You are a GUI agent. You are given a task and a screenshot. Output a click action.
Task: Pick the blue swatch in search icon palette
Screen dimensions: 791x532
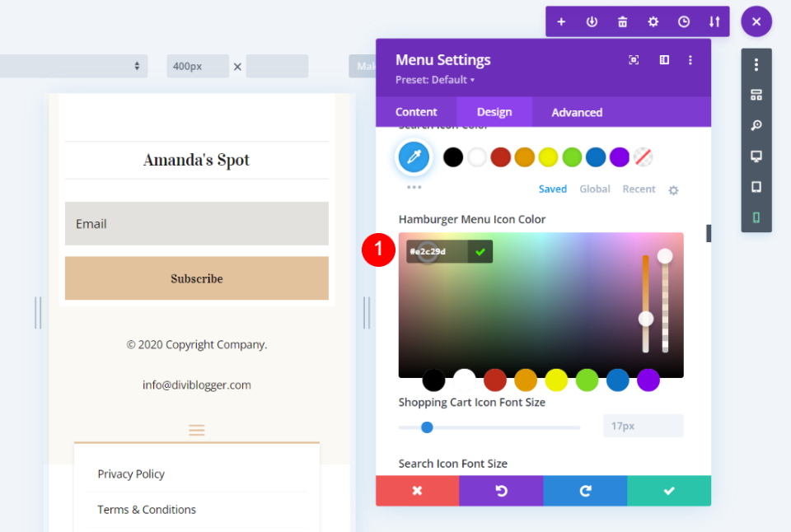(x=596, y=156)
